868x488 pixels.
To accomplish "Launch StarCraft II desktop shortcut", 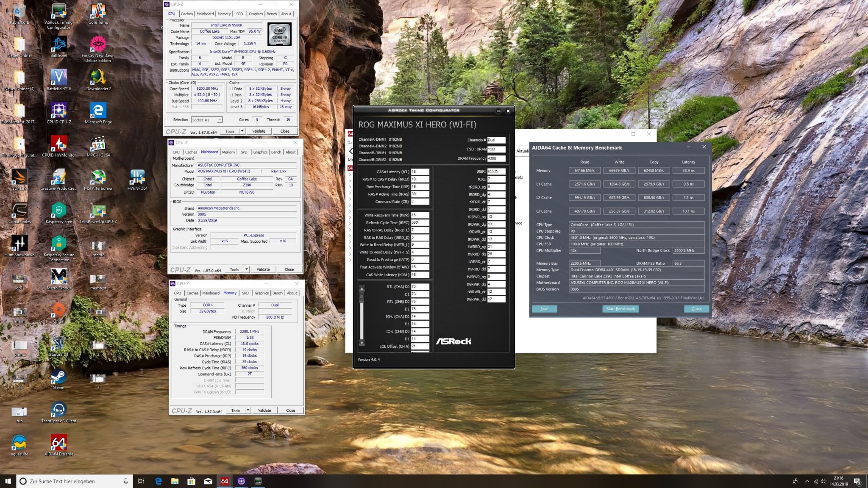I will [58, 346].
